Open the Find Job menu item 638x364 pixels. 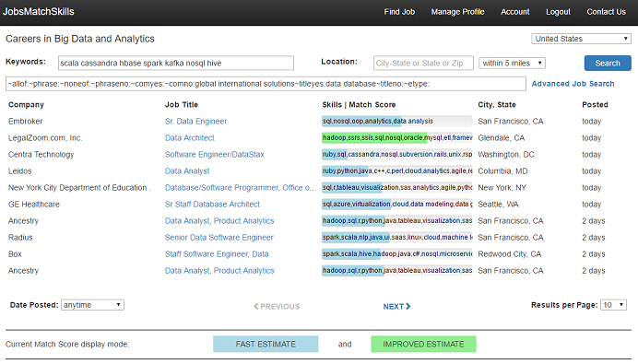(399, 12)
